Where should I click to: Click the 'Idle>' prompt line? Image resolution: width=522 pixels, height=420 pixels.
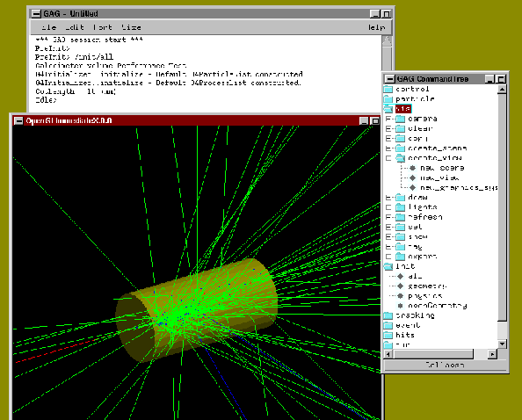[46, 100]
